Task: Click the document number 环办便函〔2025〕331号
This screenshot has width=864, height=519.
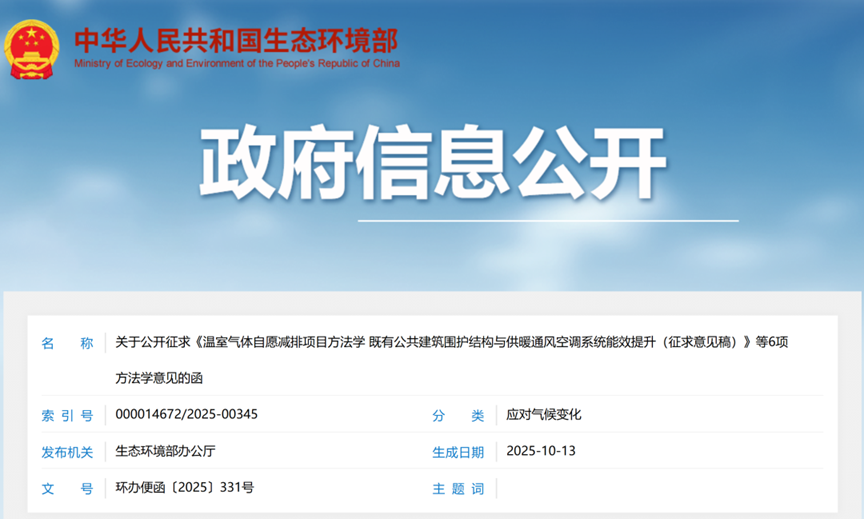Action: pyautogui.click(x=185, y=488)
